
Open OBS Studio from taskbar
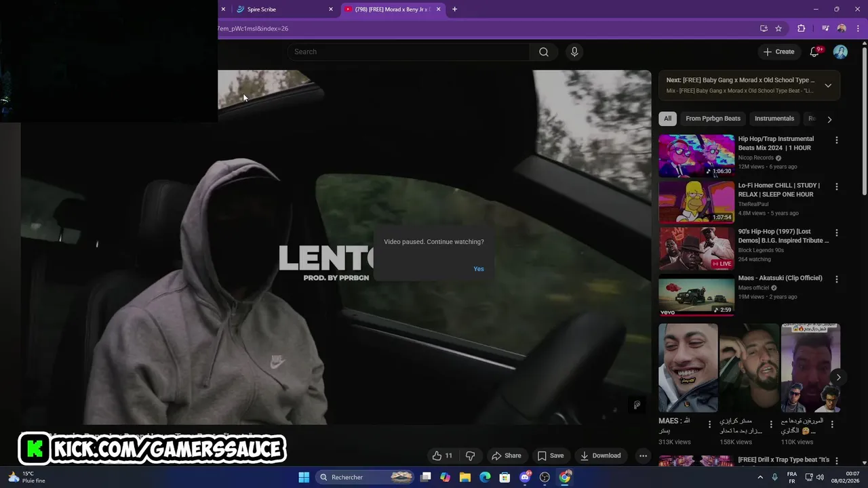tap(545, 477)
